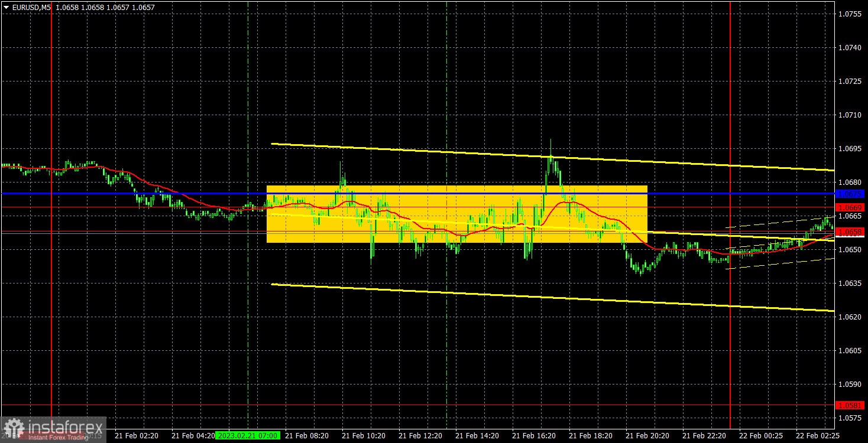Select the yellow highlighted rectangle on the chart
Viewport: 868px width, 443px height.
457,214
